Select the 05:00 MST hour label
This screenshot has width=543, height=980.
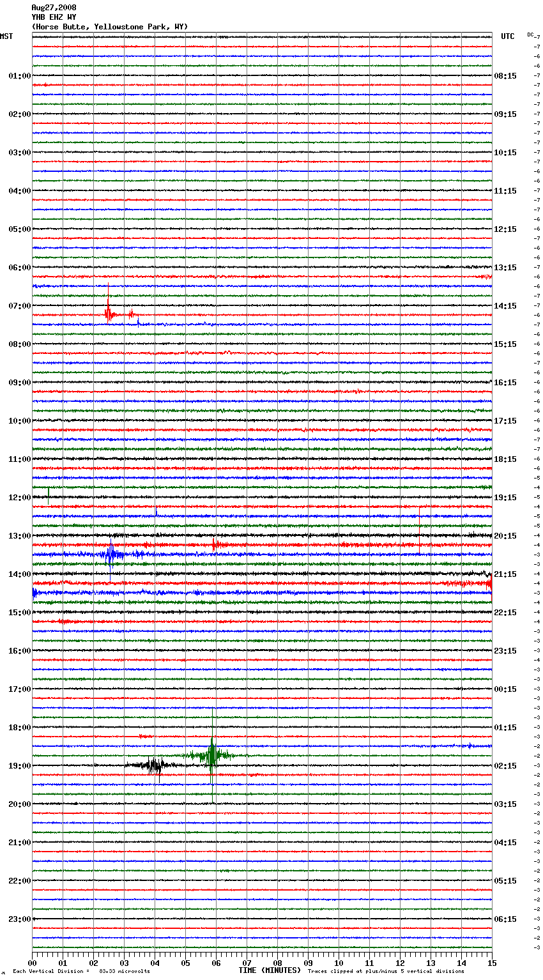point(20,229)
